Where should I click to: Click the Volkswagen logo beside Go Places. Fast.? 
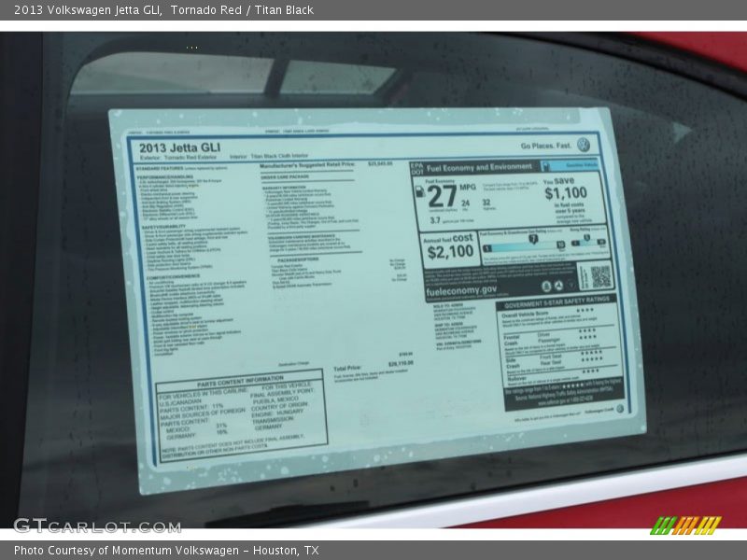tap(584, 145)
